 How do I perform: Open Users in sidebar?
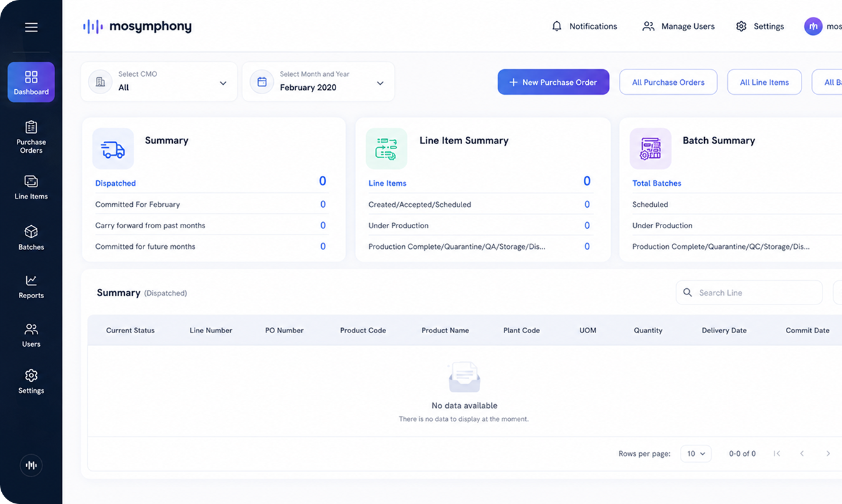[x=31, y=335]
